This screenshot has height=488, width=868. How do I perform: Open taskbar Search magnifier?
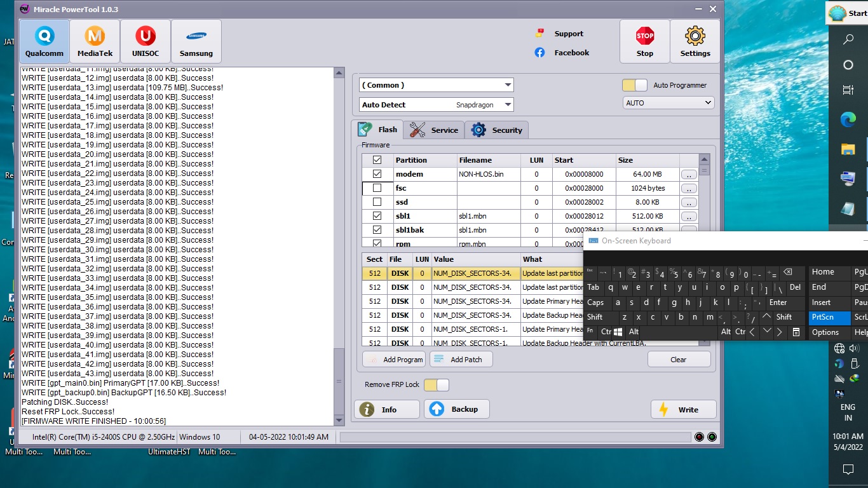click(x=848, y=39)
